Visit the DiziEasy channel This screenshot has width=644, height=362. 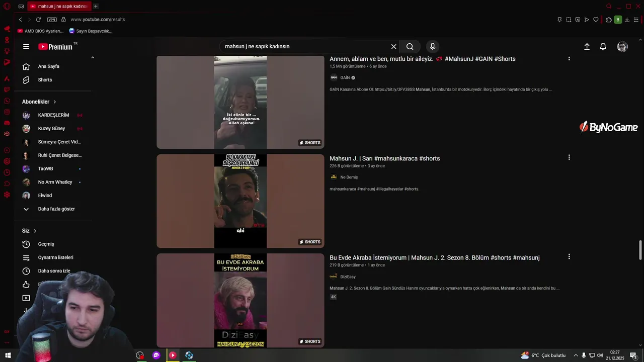(x=348, y=277)
